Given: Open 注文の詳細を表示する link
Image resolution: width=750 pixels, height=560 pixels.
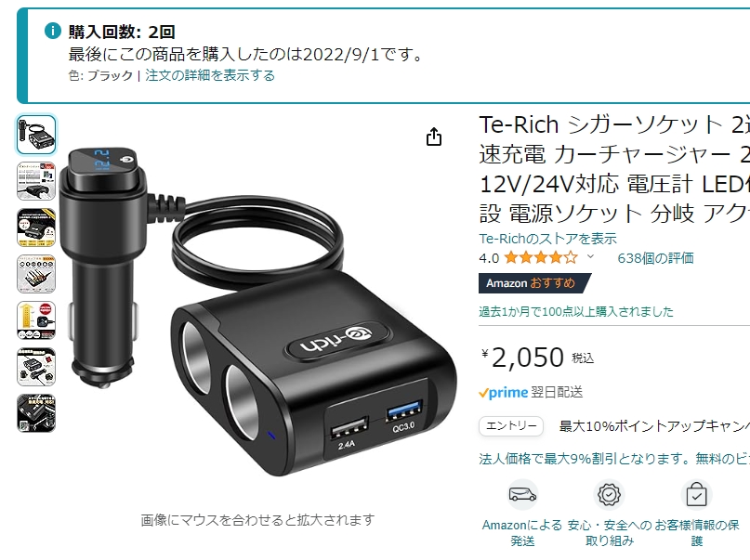Looking at the screenshot, I should click(x=210, y=75).
